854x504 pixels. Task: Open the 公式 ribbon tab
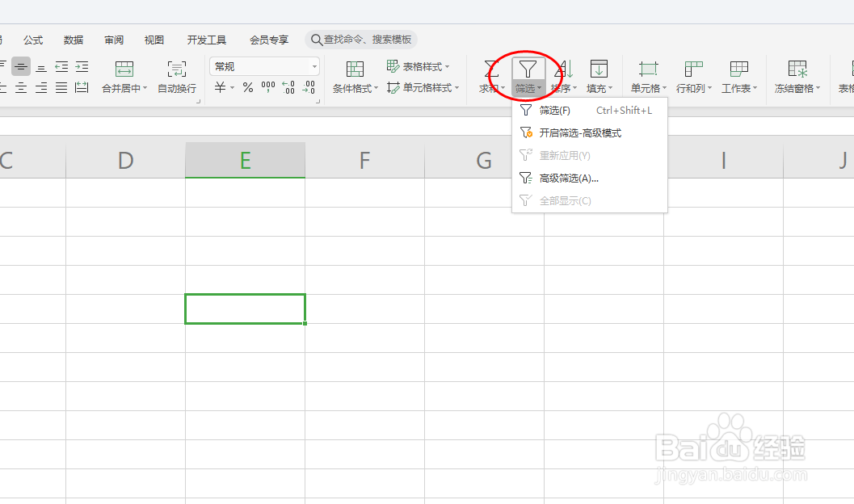(32, 40)
